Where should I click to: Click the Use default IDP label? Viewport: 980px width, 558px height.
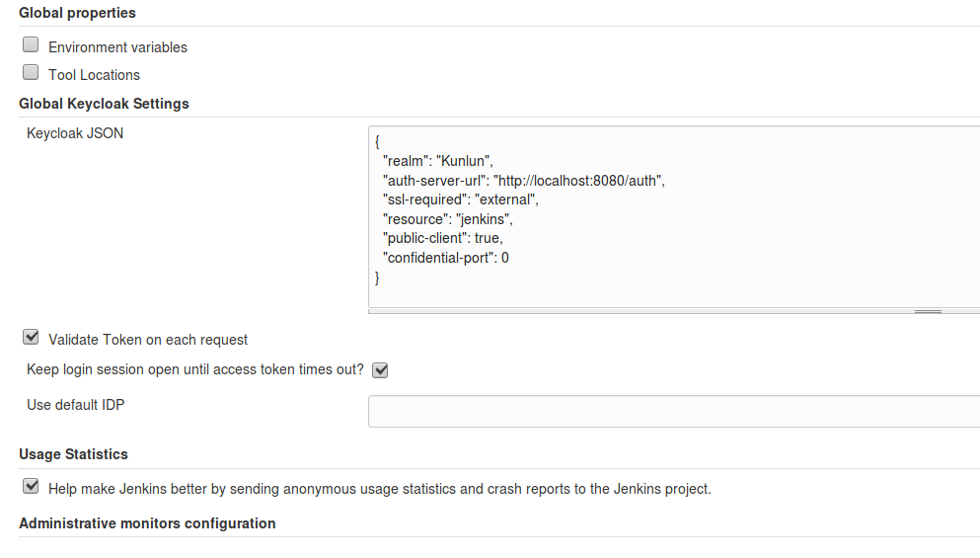(76, 405)
